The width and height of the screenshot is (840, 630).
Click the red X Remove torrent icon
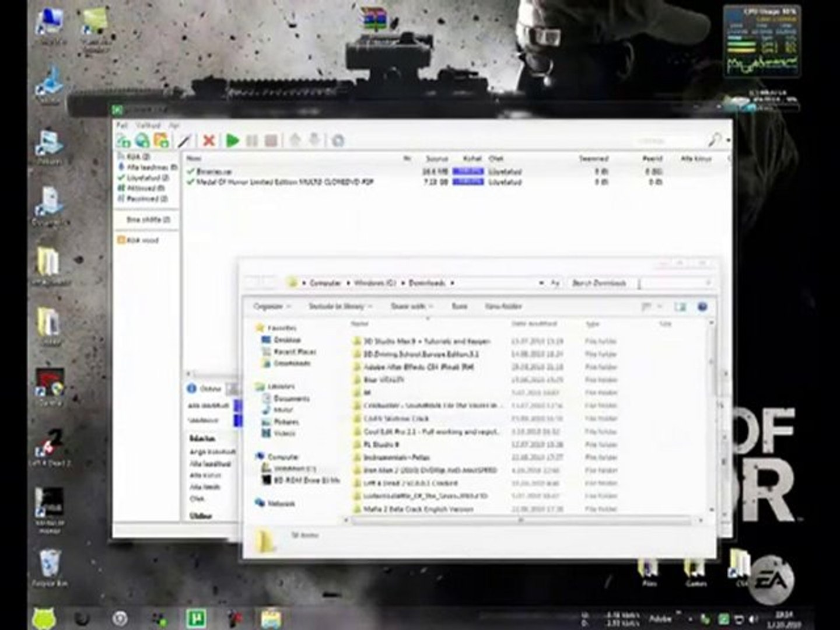click(x=209, y=140)
